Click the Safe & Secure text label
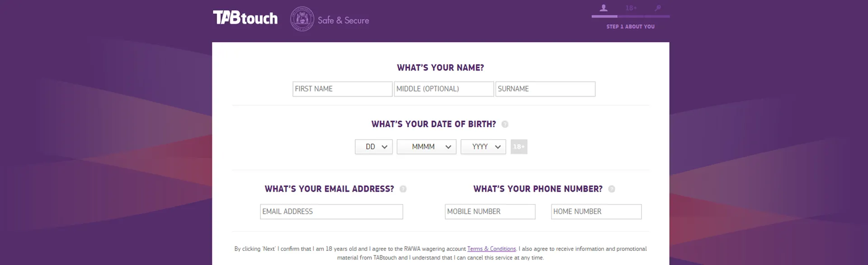Image resolution: width=868 pixels, height=265 pixels. (x=344, y=20)
